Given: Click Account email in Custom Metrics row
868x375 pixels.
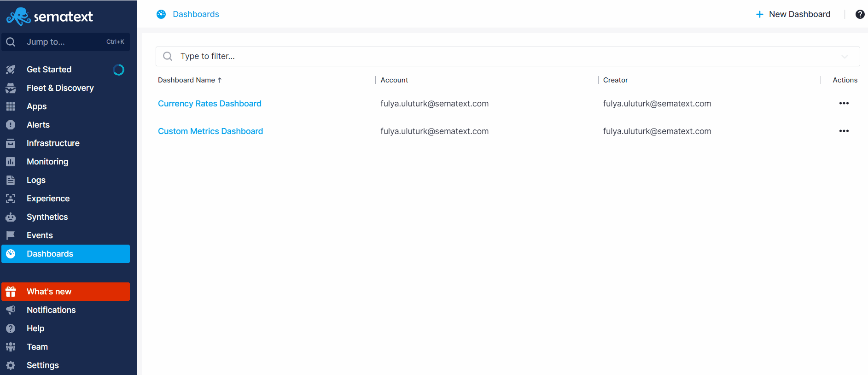Looking at the screenshot, I should point(434,131).
